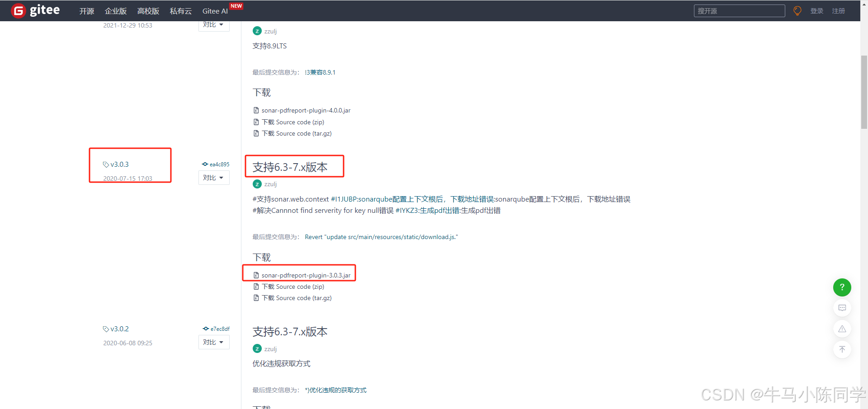Download sonar-pdfreport-plugin-4.0.0.jar
The width and height of the screenshot is (868, 409).
click(306, 110)
